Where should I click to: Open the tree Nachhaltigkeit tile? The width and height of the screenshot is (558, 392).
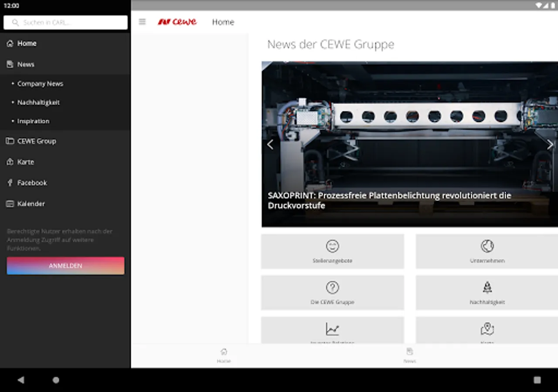pyautogui.click(x=487, y=293)
